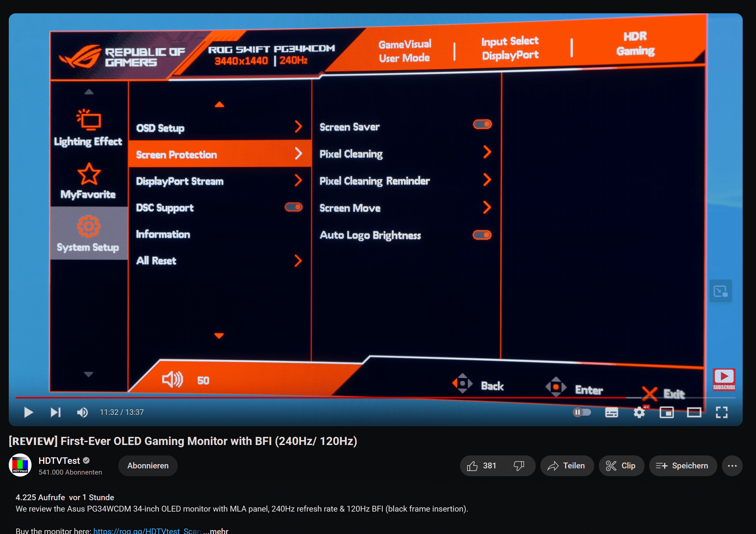Screen dimensions: 756x534
Task: Click Enter joystick icon
Action: [x=556, y=387]
